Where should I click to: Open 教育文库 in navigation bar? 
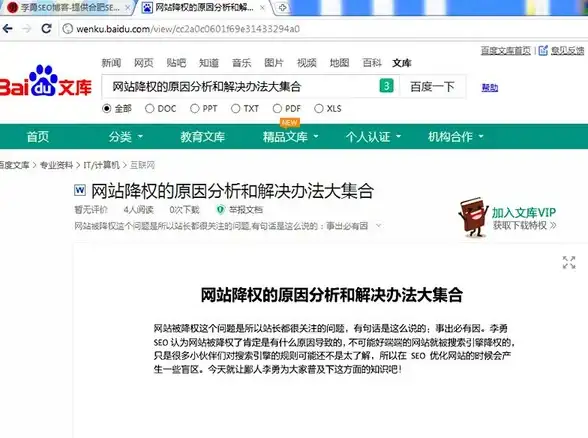[202, 137]
